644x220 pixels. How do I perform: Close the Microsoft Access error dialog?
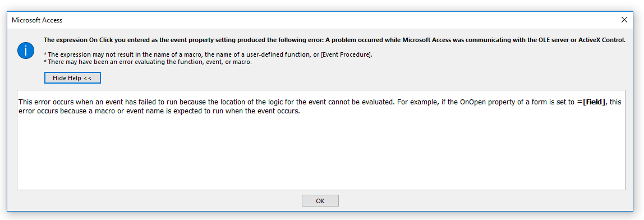click(624, 20)
